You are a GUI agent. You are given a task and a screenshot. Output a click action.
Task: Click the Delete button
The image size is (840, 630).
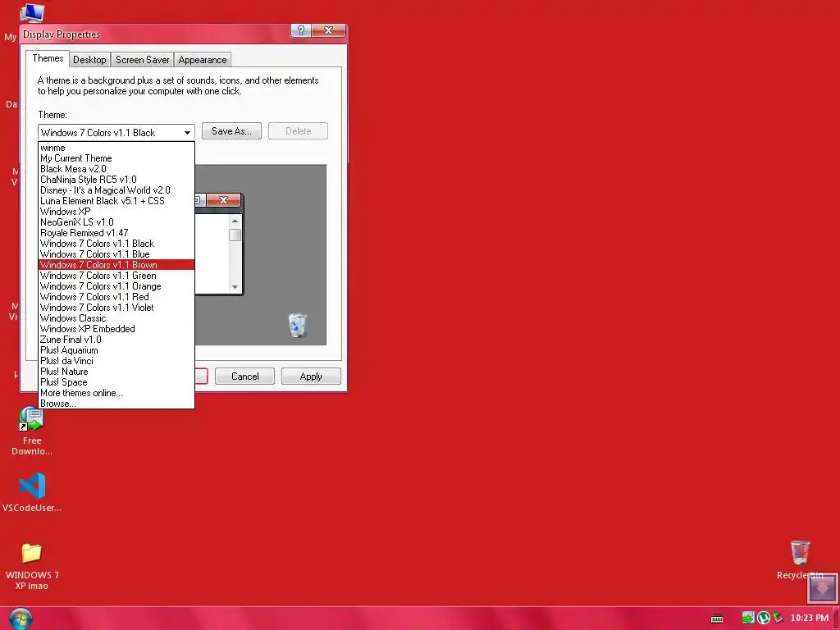(298, 130)
